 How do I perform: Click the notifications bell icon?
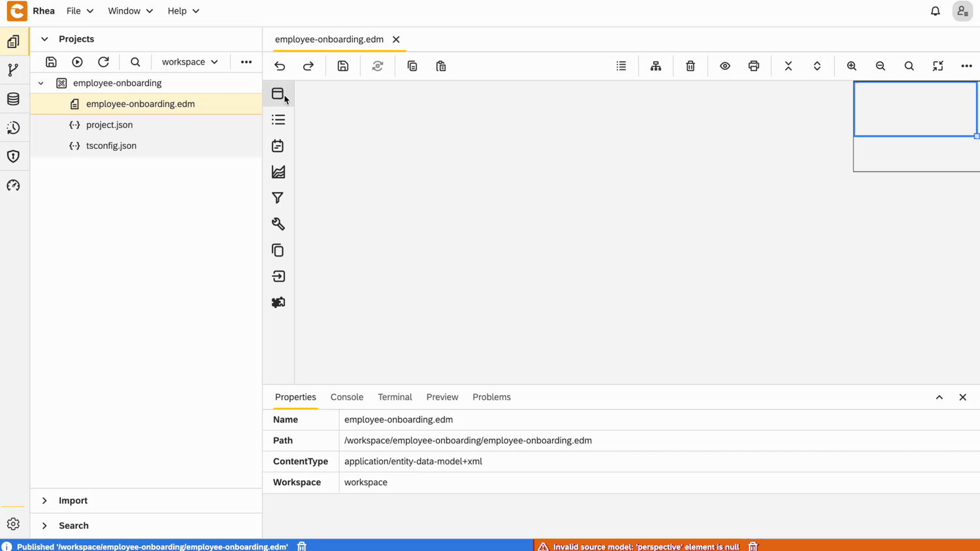[x=935, y=11]
